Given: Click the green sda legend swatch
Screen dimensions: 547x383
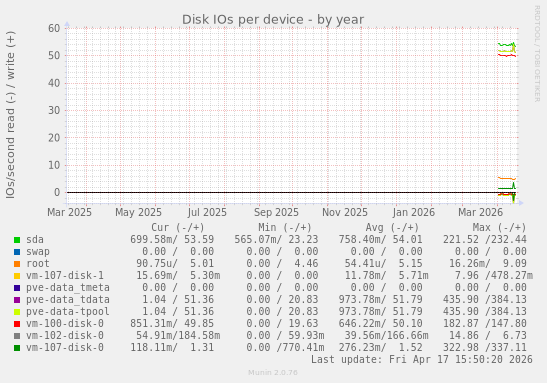Looking at the screenshot, I should pos(17,240).
